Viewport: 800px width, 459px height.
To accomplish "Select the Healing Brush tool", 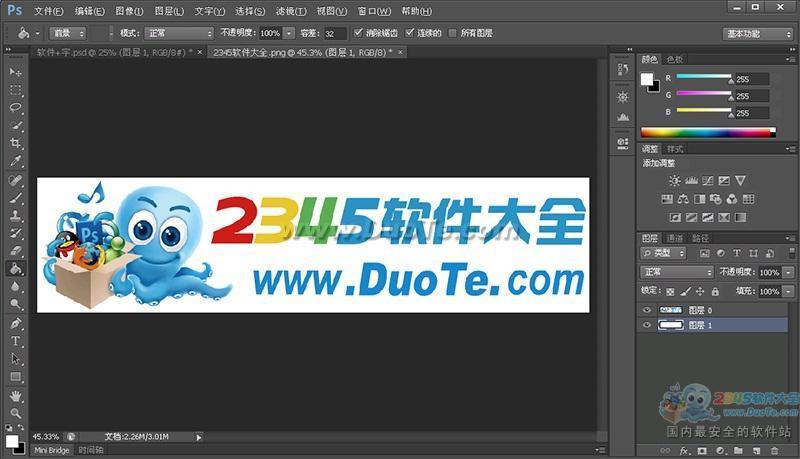I will click(x=15, y=180).
